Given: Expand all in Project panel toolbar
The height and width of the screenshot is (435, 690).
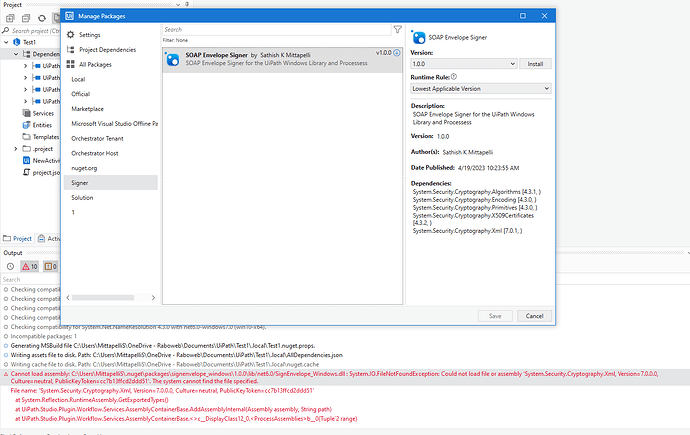Looking at the screenshot, I should [10, 18].
